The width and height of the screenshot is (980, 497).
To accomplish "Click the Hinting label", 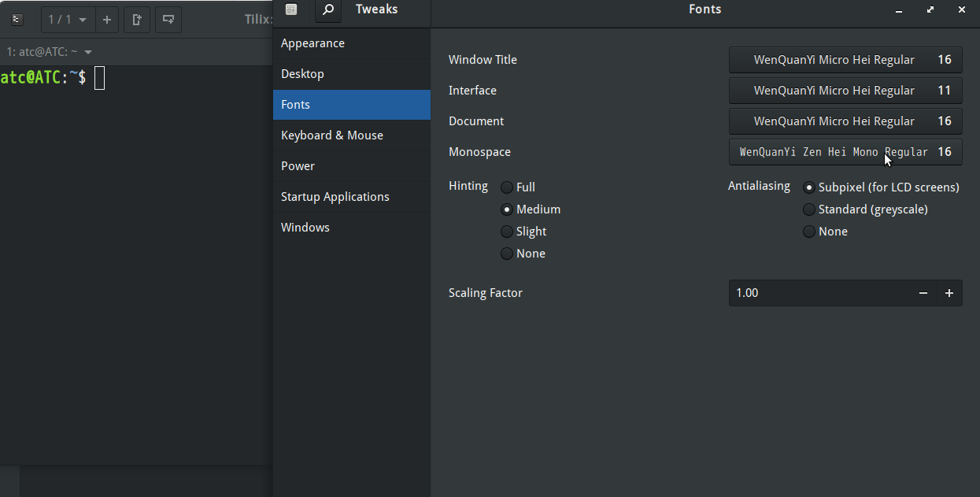I will pyautogui.click(x=468, y=186).
